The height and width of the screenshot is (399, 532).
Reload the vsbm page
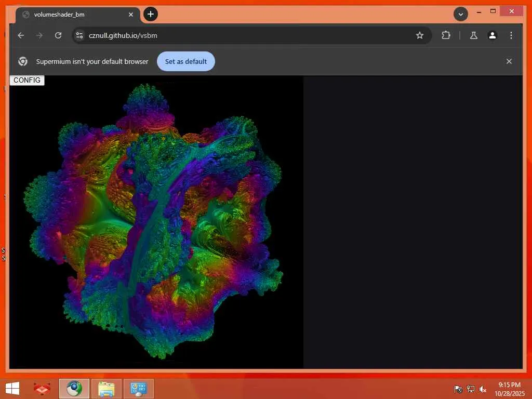coord(58,35)
